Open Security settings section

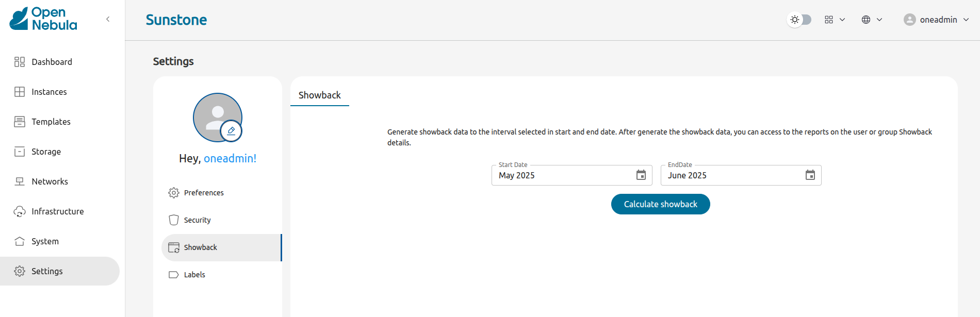(222, 220)
